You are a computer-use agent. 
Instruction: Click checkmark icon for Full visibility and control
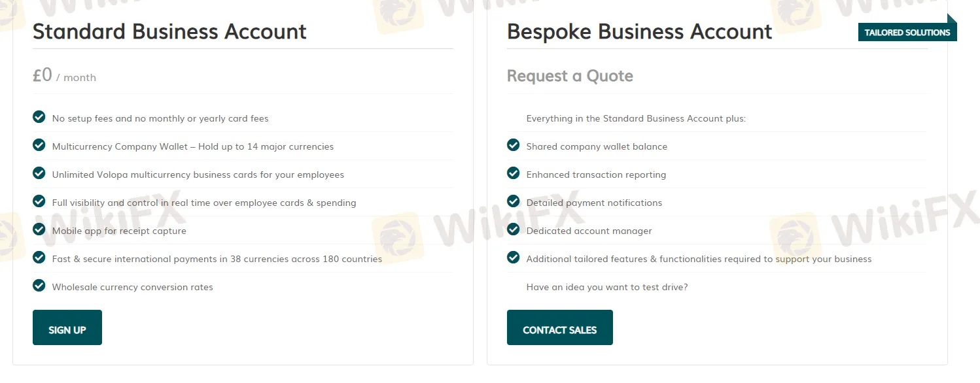coord(39,201)
